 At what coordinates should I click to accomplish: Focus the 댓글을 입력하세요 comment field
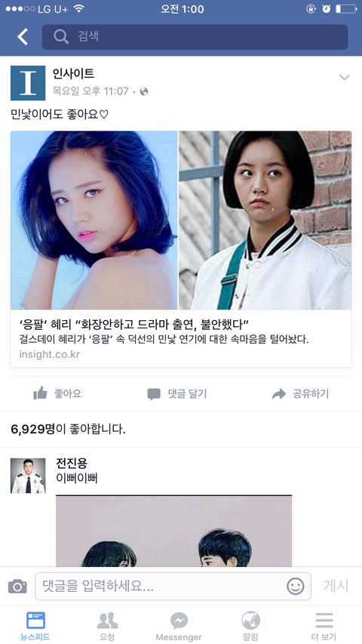coord(173,586)
